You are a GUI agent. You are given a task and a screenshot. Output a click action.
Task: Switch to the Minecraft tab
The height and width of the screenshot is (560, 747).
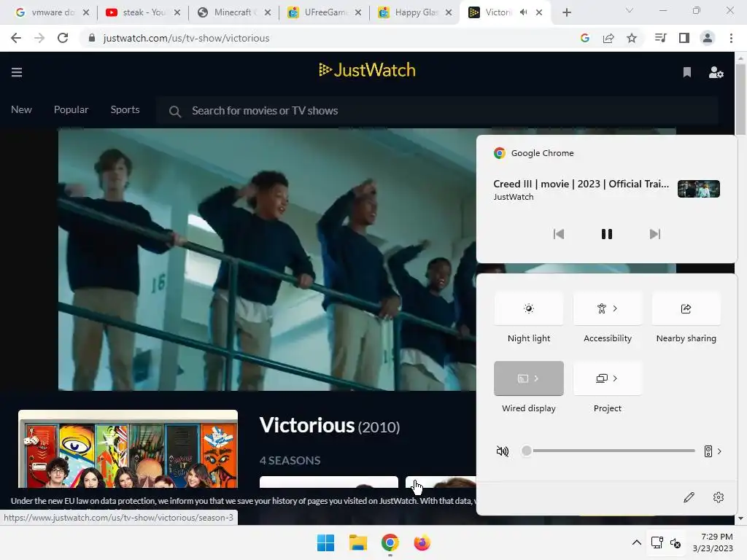(x=233, y=12)
